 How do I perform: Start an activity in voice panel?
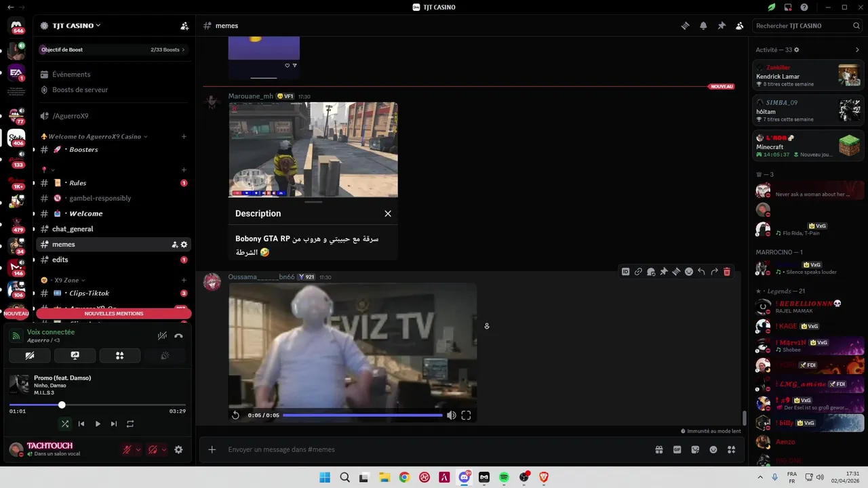click(120, 355)
